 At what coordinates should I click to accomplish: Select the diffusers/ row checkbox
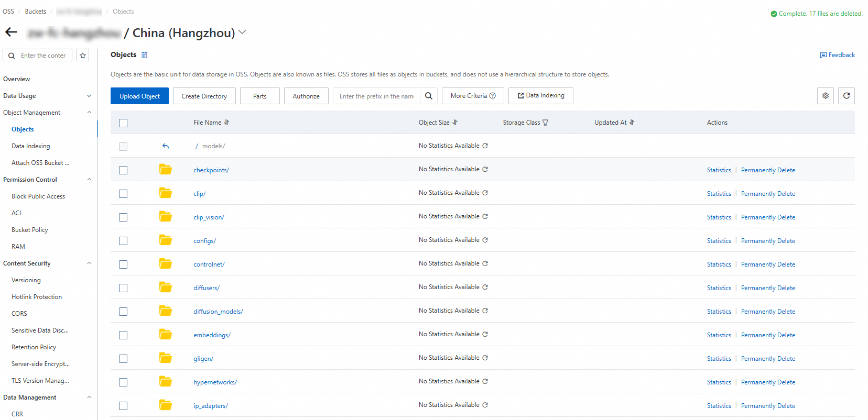[x=123, y=288]
